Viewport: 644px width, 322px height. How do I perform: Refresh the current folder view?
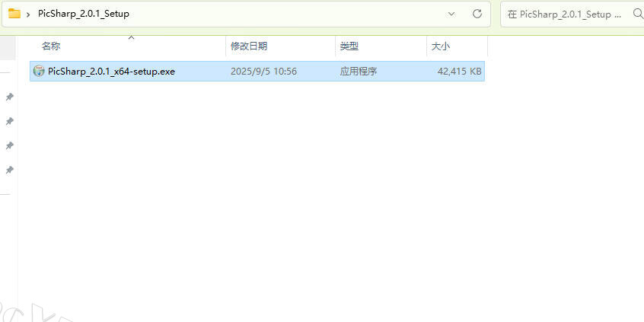(x=477, y=14)
